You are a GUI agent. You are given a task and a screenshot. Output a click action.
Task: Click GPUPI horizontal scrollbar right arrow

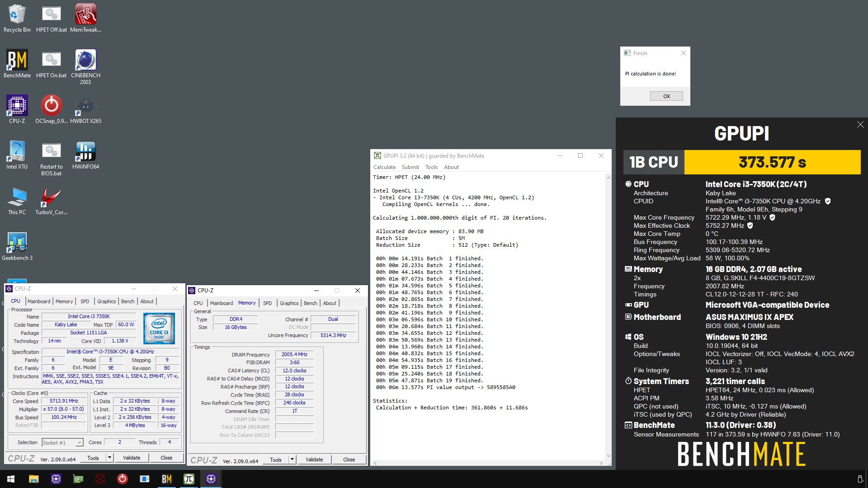coord(601,463)
